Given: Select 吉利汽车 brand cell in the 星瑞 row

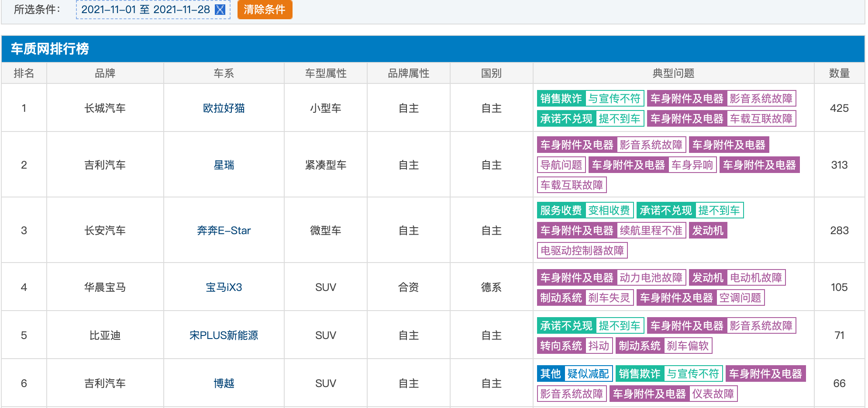Looking at the screenshot, I should (x=105, y=165).
